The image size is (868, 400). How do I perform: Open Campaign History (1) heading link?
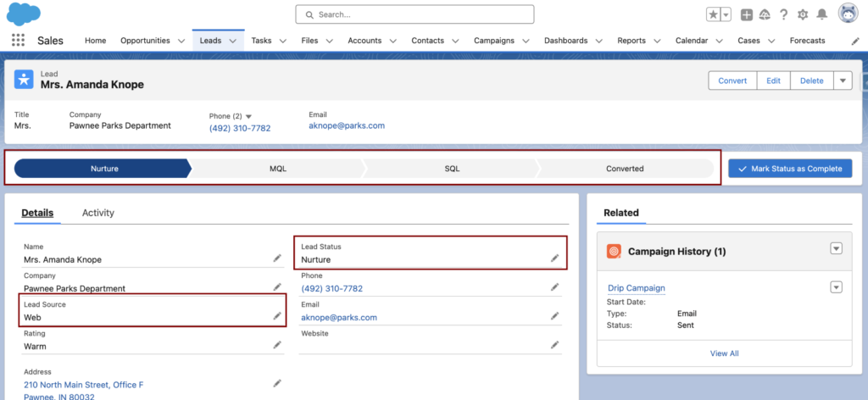coord(676,251)
